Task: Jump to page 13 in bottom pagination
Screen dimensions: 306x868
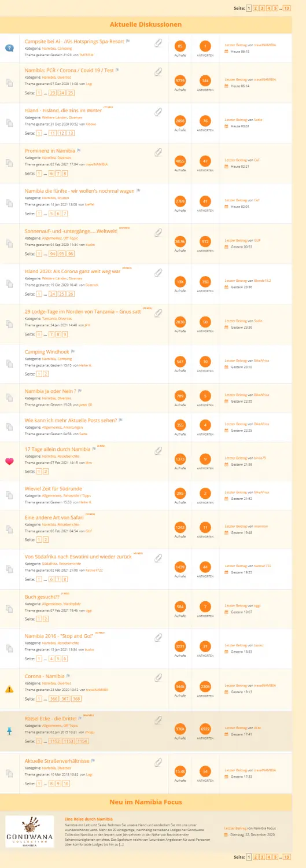Action: (x=287, y=856)
